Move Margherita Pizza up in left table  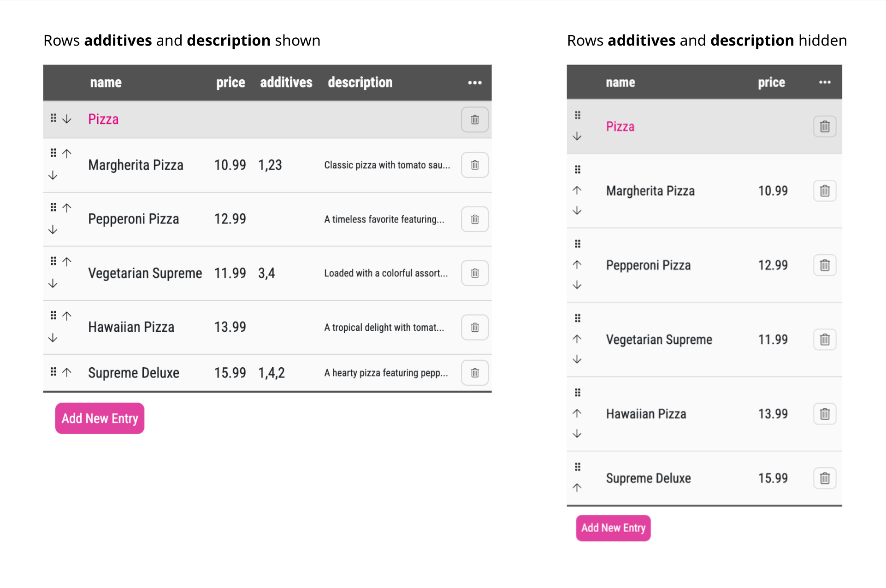tap(67, 153)
